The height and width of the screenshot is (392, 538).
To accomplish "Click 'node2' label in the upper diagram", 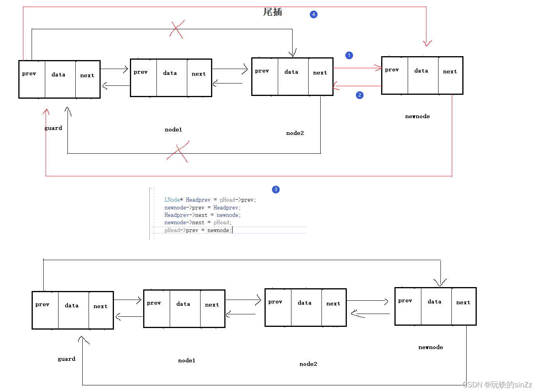I will [x=295, y=133].
